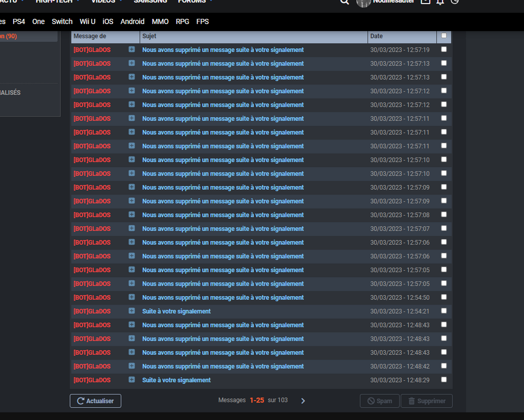Go to the next page of messages
This screenshot has height=420, width=524.
point(303,401)
